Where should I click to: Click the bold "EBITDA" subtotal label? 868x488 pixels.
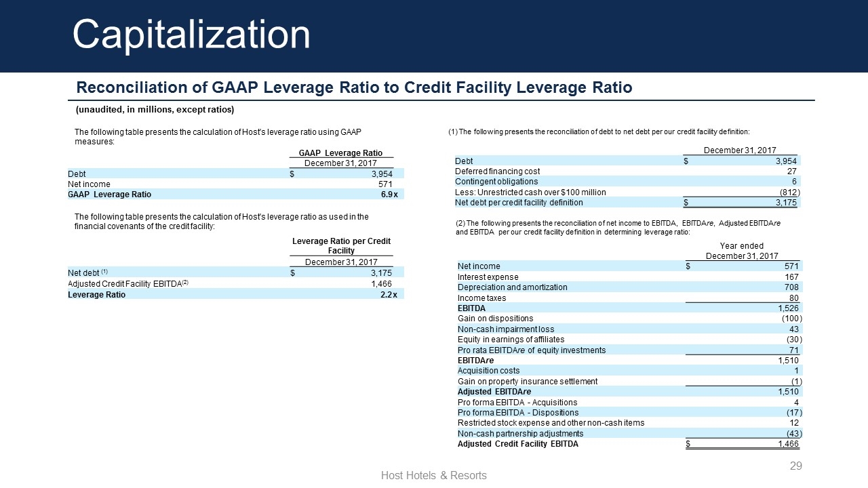472,308
